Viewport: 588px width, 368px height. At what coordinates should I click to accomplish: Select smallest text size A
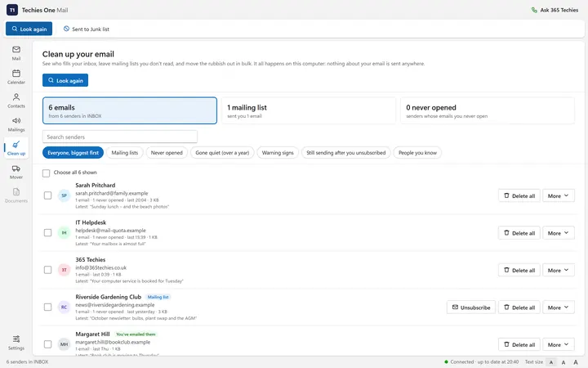pos(551,362)
